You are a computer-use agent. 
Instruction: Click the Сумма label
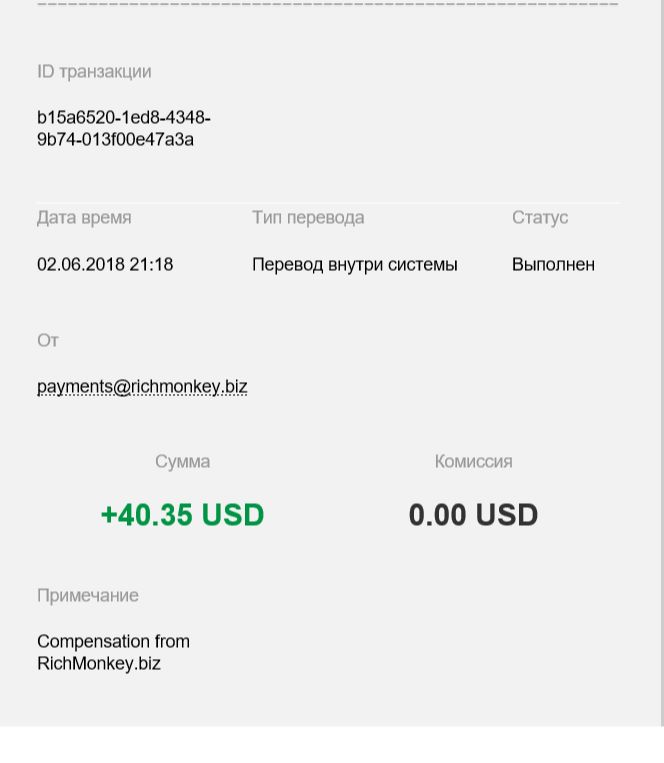[182, 462]
